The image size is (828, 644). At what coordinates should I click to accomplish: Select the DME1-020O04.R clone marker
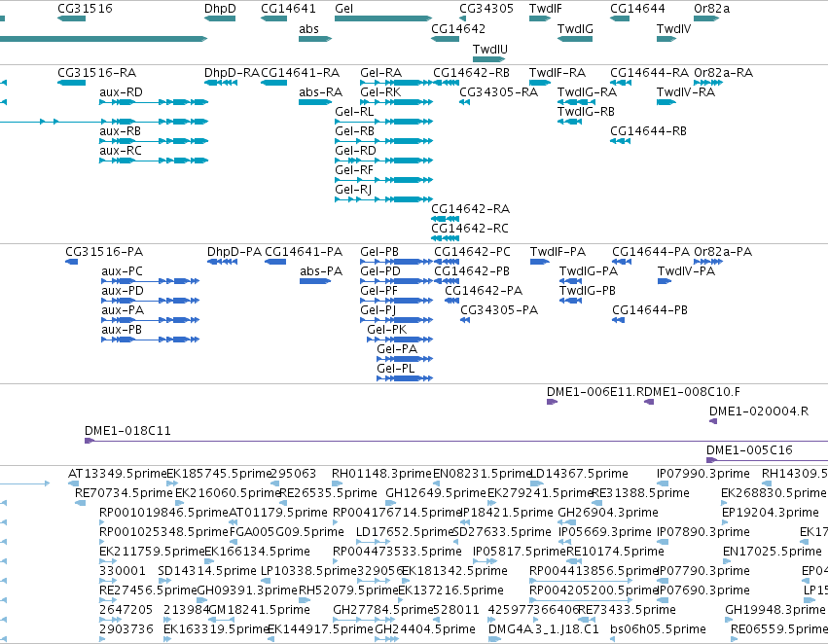click(713, 421)
